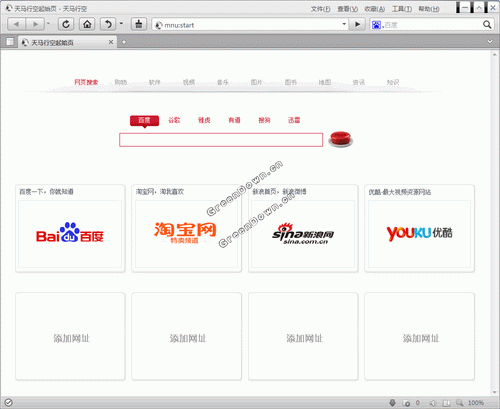
Task: Open the 文件(F) menu
Action: pos(320,9)
